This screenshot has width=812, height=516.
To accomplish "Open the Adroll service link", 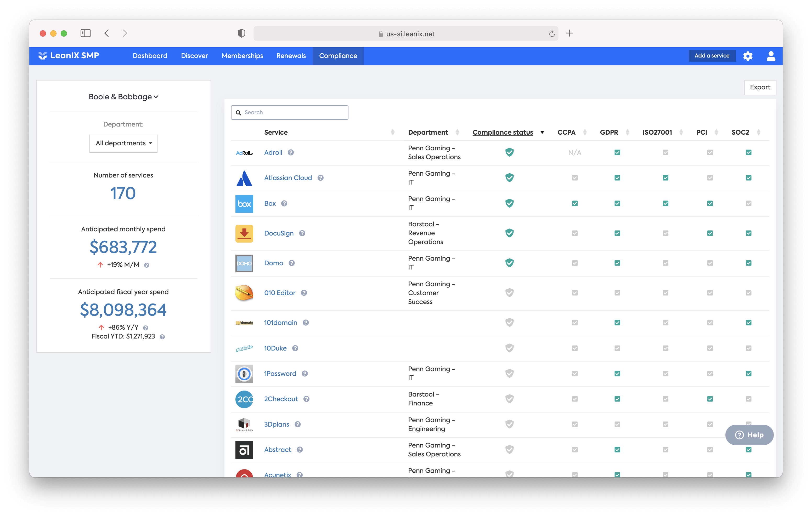I will pyautogui.click(x=273, y=152).
